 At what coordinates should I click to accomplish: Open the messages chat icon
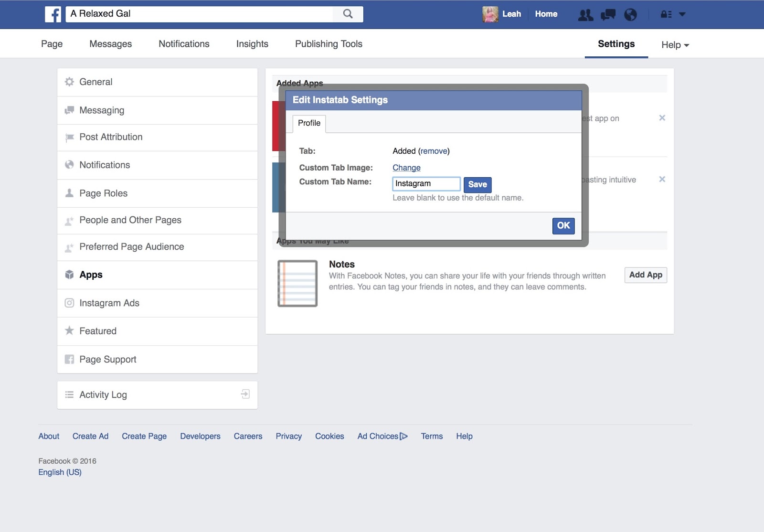click(x=608, y=15)
